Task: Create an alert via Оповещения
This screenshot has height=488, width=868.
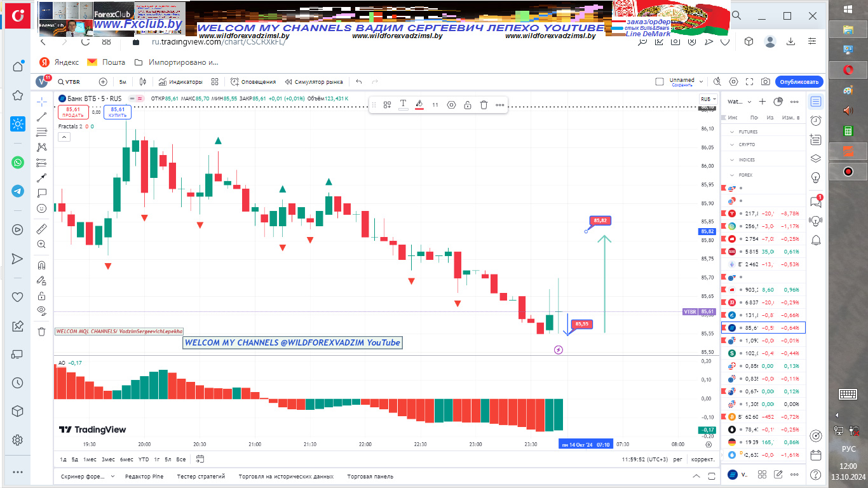Action: (x=254, y=82)
